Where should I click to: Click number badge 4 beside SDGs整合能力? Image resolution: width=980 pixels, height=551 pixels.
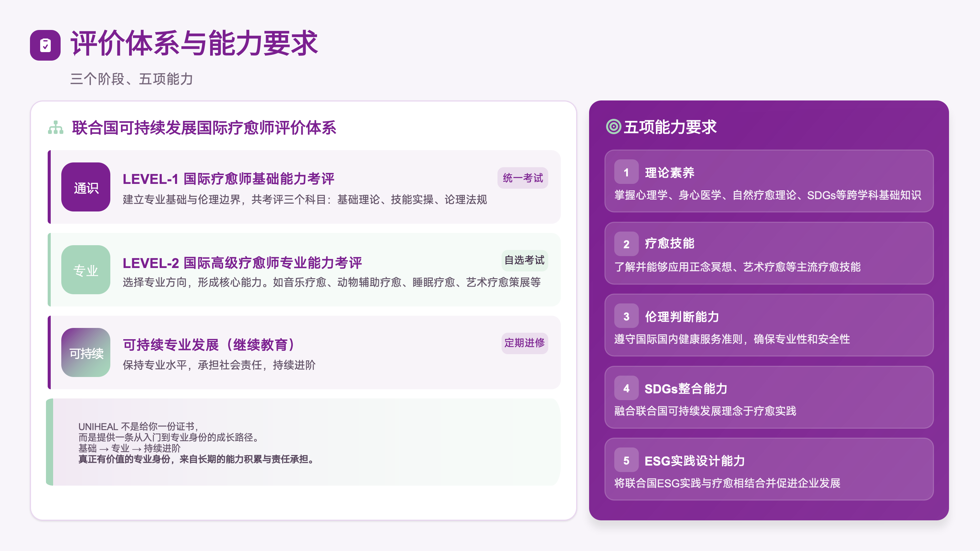coord(626,388)
